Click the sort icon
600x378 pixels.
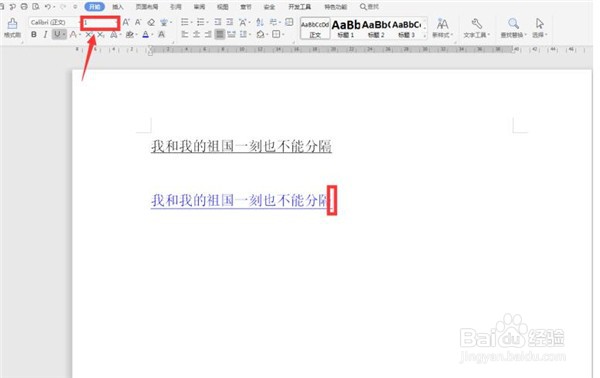[260, 22]
